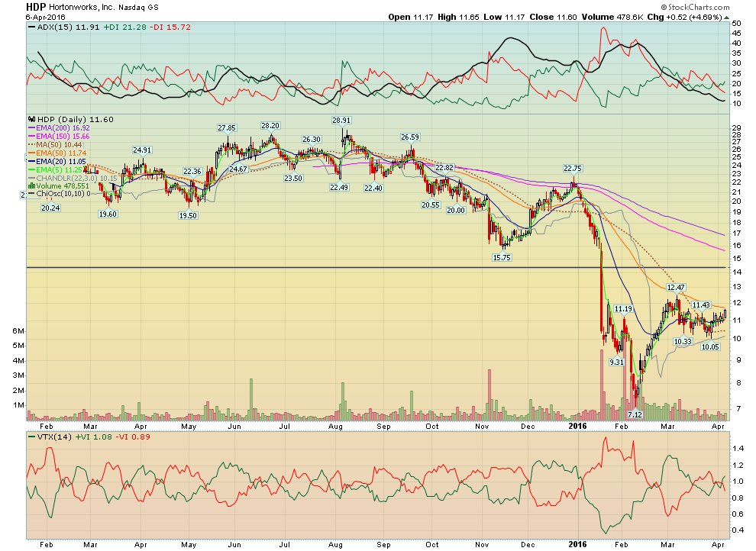Click the 22.75 price high label

(573, 168)
